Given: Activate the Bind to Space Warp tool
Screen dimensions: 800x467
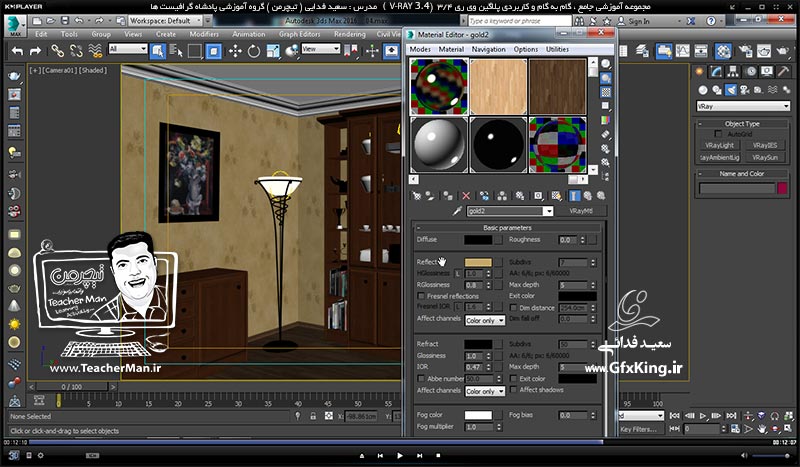Looking at the screenshot, I should (x=95, y=51).
